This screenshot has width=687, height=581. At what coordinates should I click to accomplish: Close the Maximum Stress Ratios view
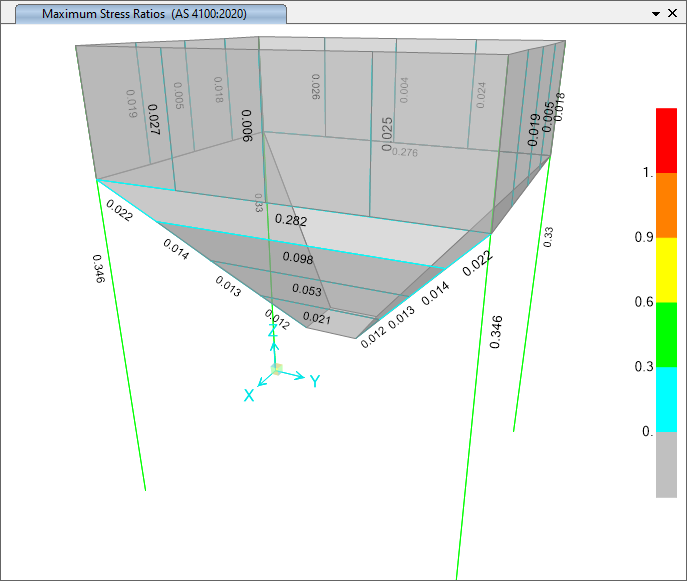[673, 14]
